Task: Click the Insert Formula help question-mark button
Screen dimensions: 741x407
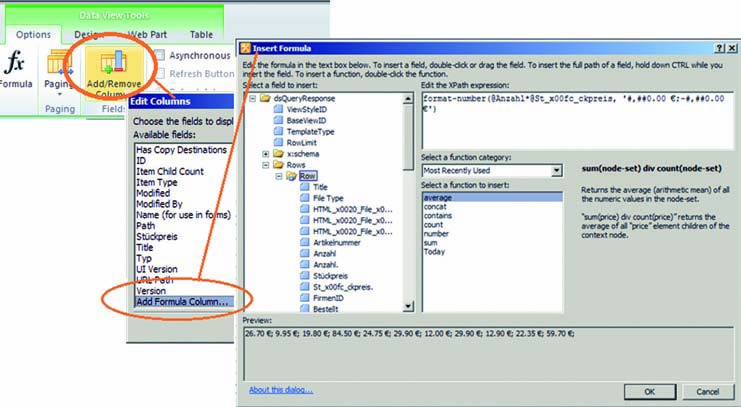Action: point(720,48)
